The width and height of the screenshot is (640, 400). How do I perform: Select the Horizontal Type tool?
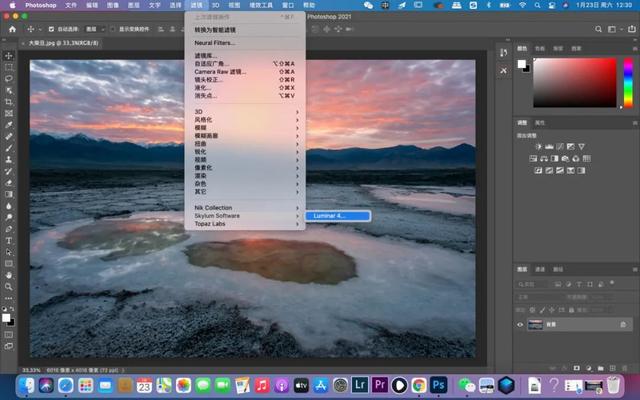coord(8,240)
